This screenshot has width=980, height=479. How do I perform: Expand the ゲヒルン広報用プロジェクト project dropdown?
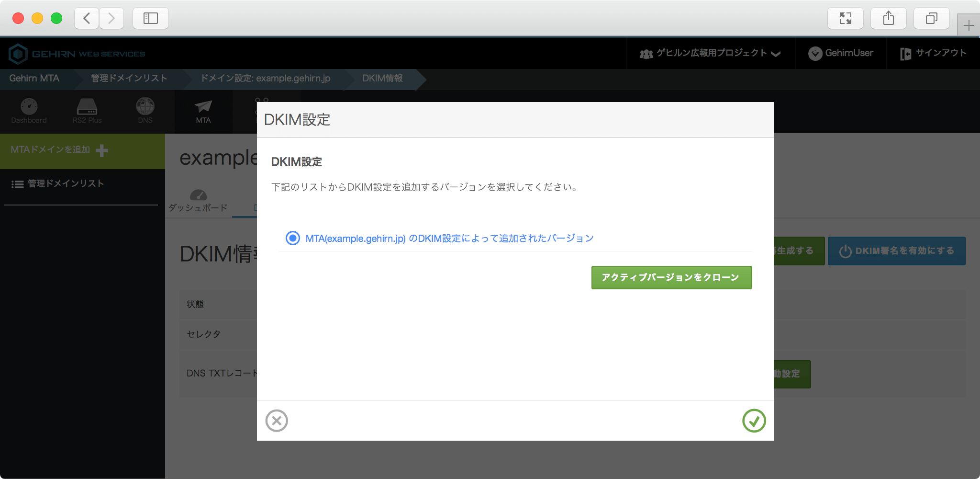(x=711, y=53)
